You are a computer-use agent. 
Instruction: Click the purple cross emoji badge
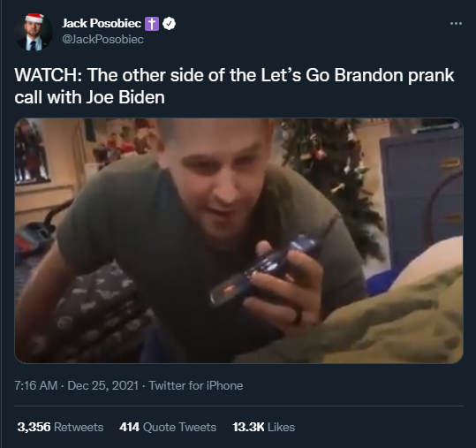pos(152,24)
